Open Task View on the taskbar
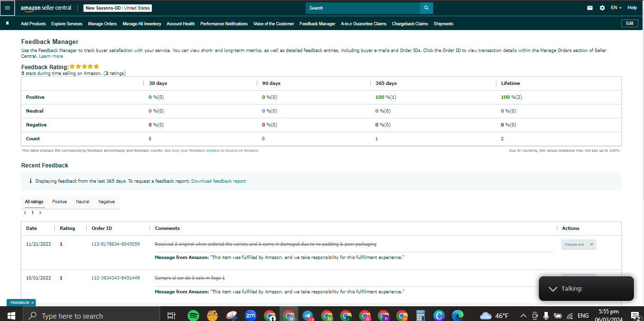Image resolution: width=644 pixels, height=321 pixels. pos(171,315)
